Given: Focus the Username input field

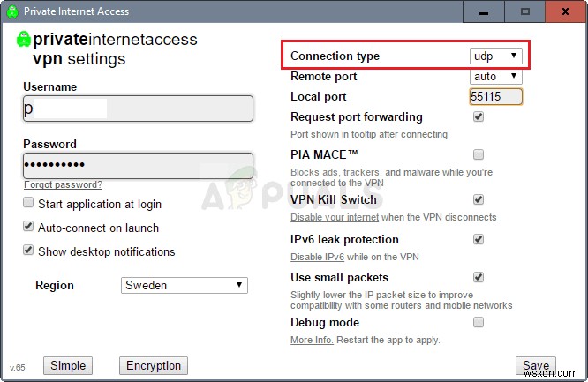Looking at the screenshot, I should pyautogui.click(x=138, y=109).
